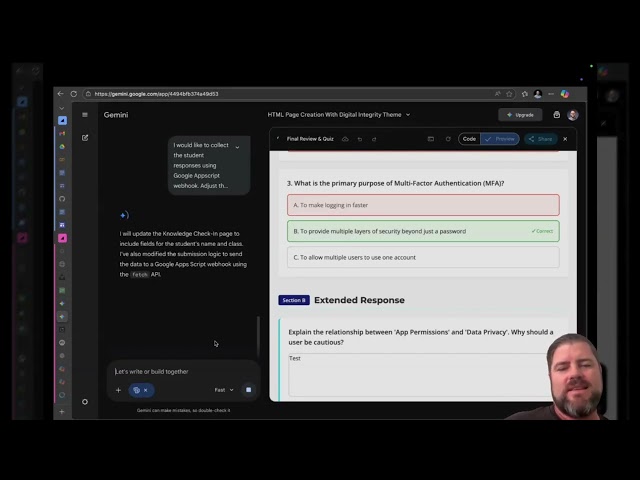This screenshot has width=640, height=480.
Task: Redo the canvas change
Action: 374,139
